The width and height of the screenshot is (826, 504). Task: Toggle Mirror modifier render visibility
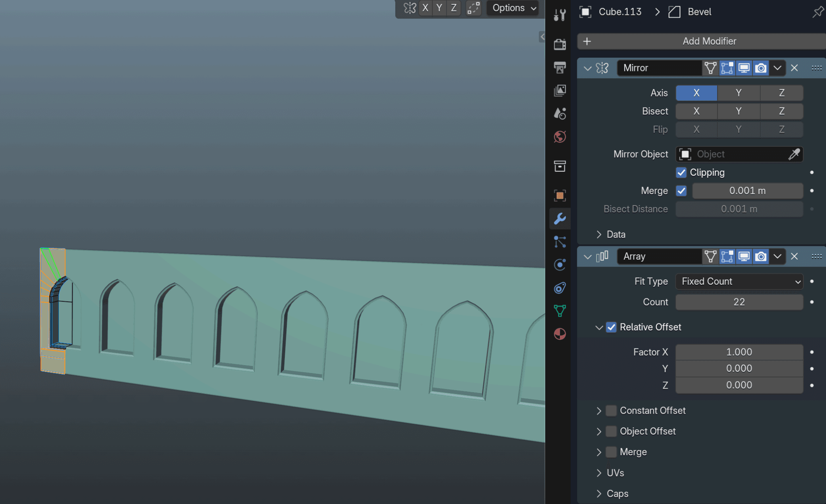pyautogui.click(x=761, y=68)
